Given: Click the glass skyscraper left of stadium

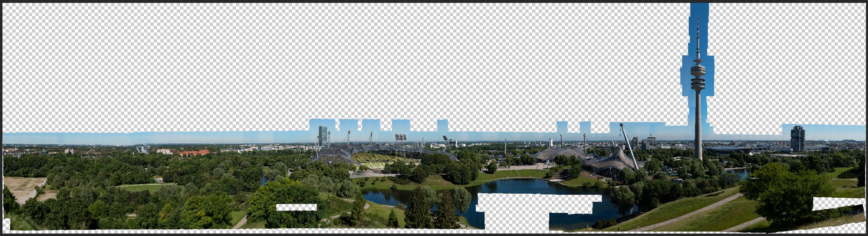Looking at the screenshot, I should click(x=323, y=136).
